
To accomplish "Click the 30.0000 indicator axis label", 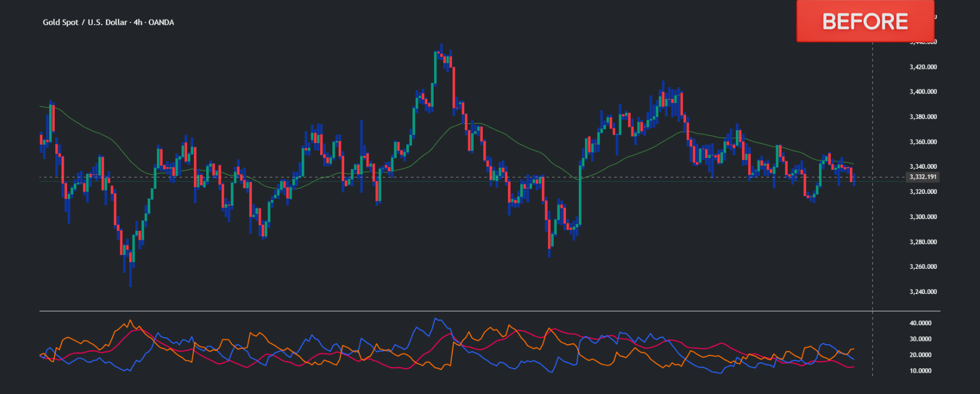I will 920,339.
